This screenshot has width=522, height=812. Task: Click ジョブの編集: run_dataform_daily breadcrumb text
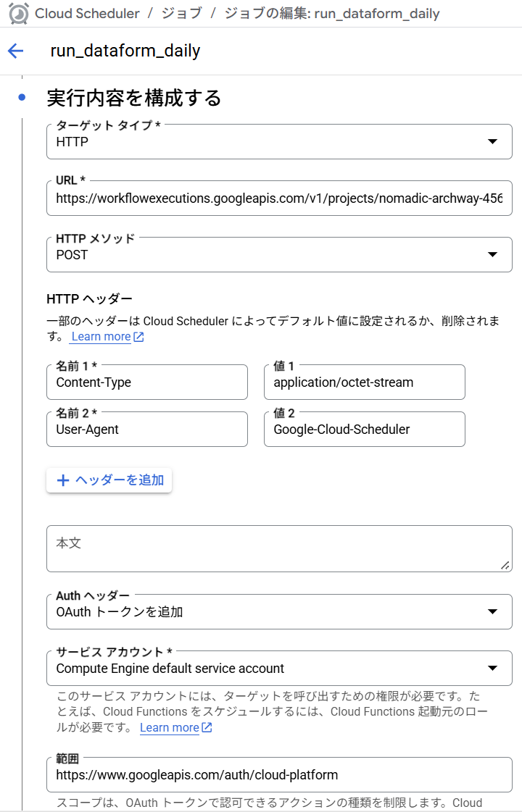pos(332,14)
